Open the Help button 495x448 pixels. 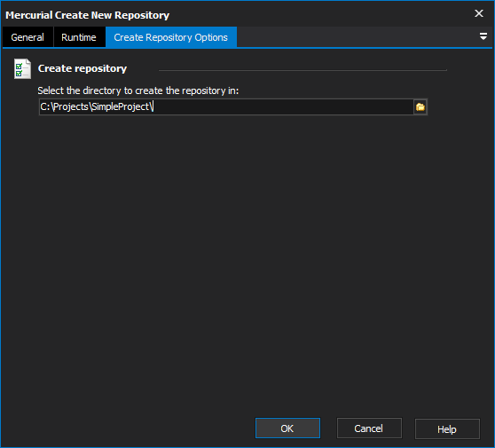coord(447,428)
